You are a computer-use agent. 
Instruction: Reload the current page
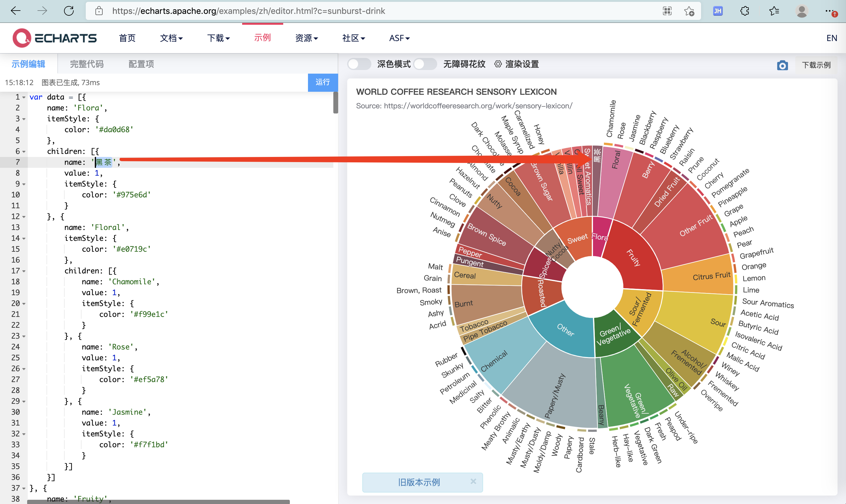click(x=69, y=11)
